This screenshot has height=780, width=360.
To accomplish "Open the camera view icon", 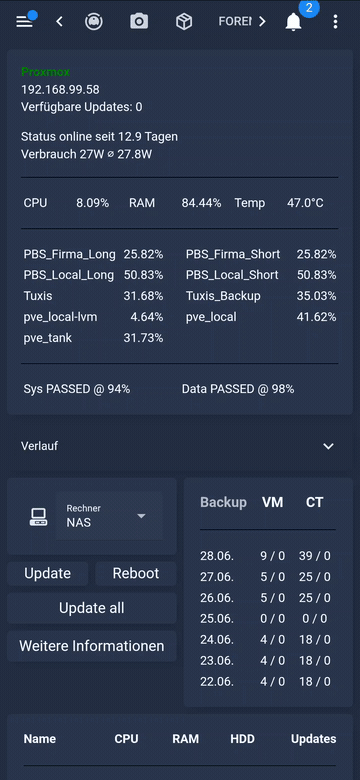I will click(x=139, y=21).
